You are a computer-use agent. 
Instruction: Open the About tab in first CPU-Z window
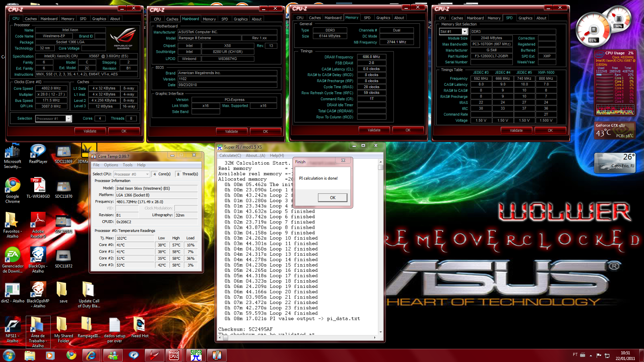[115, 19]
